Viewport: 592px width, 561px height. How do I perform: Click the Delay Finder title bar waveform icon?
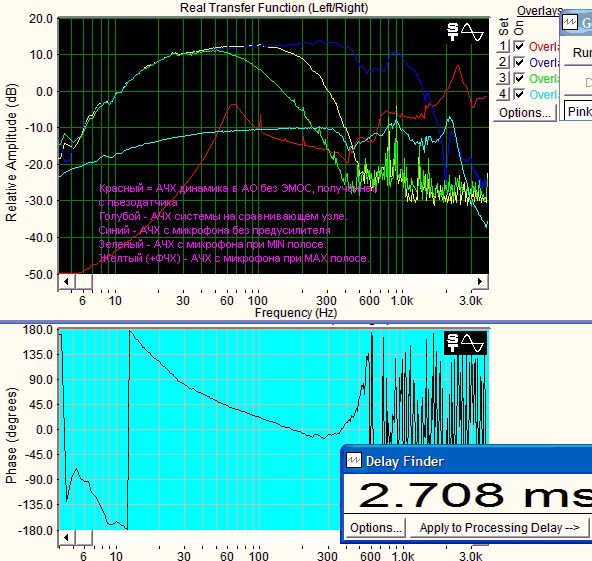pyautogui.click(x=353, y=461)
